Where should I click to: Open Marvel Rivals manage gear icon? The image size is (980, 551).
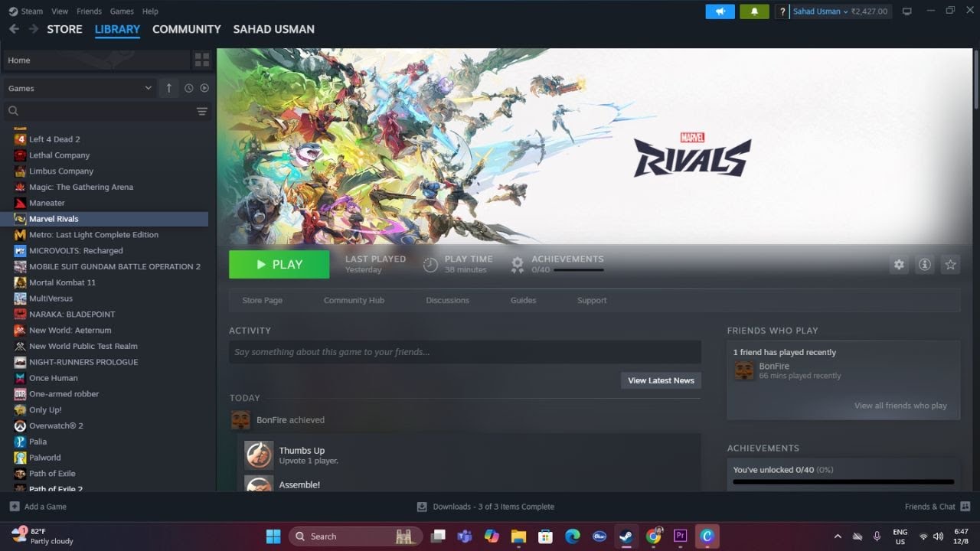899,264
